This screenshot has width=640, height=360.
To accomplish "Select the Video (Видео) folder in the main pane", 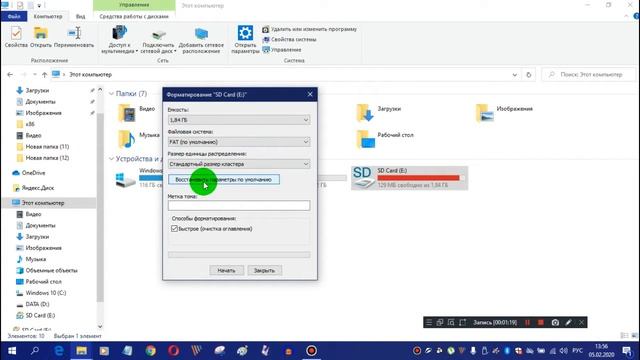I will (x=137, y=113).
